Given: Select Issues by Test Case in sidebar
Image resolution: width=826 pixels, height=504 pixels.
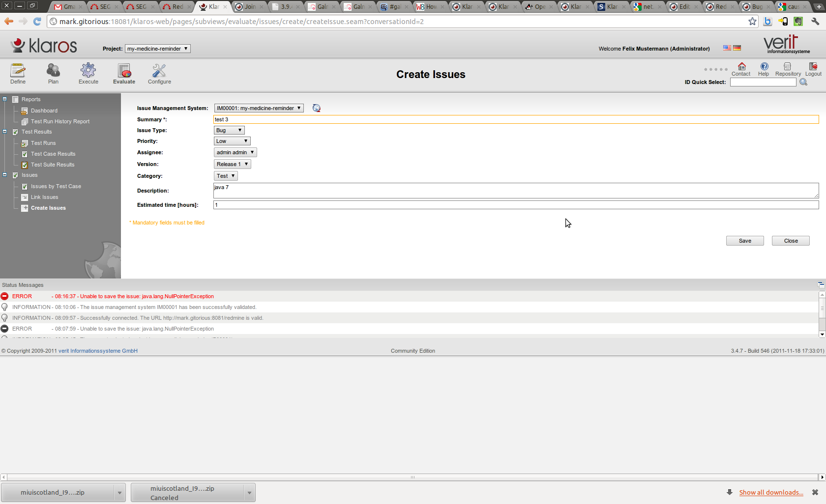Looking at the screenshot, I should (x=56, y=187).
